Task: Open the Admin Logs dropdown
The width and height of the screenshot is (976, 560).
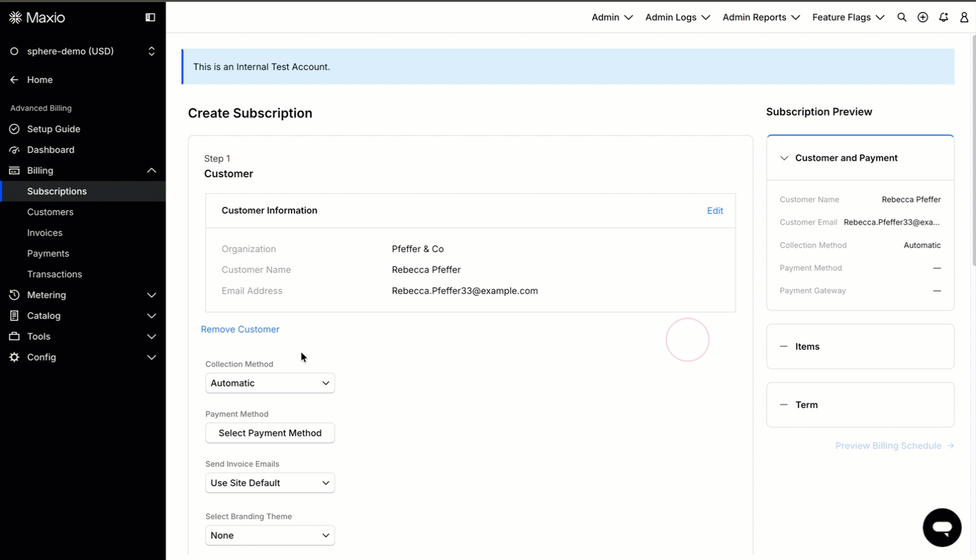Action: click(x=677, y=17)
